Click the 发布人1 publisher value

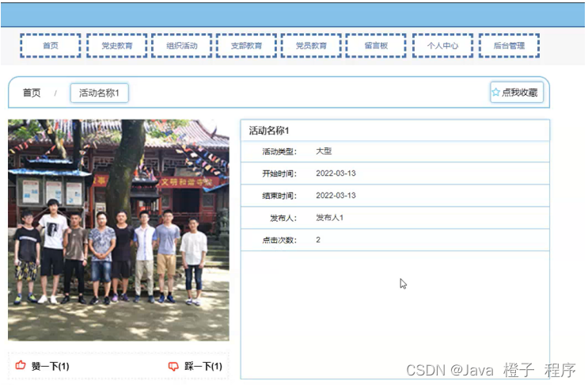[x=330, y=218]
